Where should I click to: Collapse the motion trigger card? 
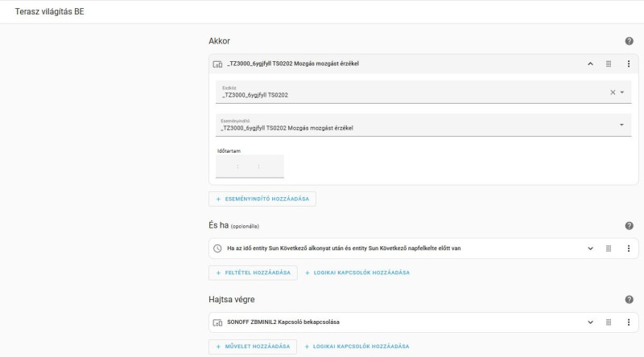[590, 64]
